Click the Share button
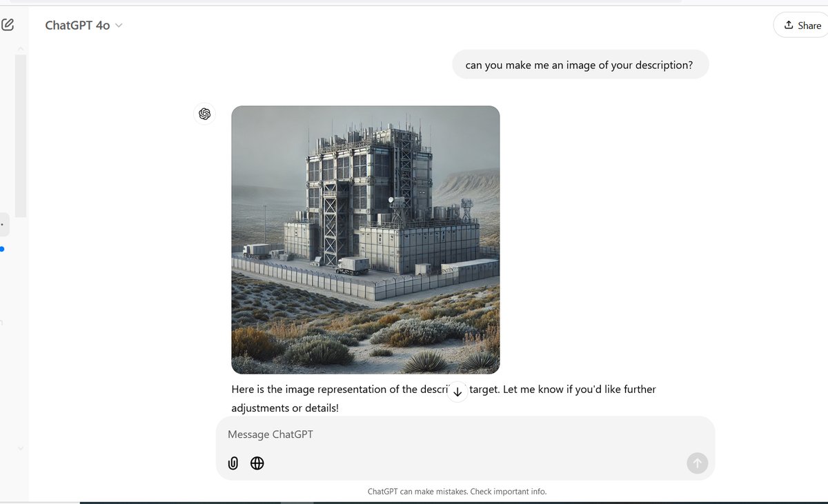828x504 pixels. click(802, 25)
